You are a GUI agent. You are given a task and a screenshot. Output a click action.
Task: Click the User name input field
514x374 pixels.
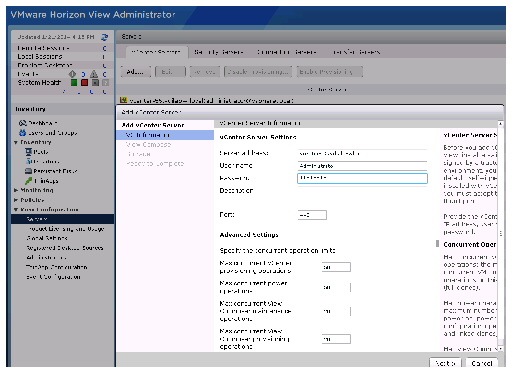(x=362, y=166)
